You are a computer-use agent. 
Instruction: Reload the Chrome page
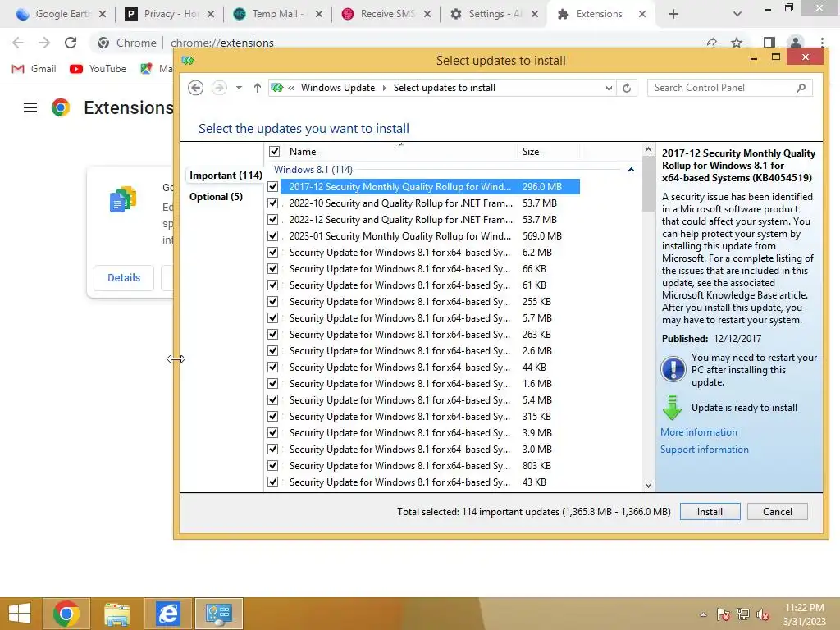(71, 43)
